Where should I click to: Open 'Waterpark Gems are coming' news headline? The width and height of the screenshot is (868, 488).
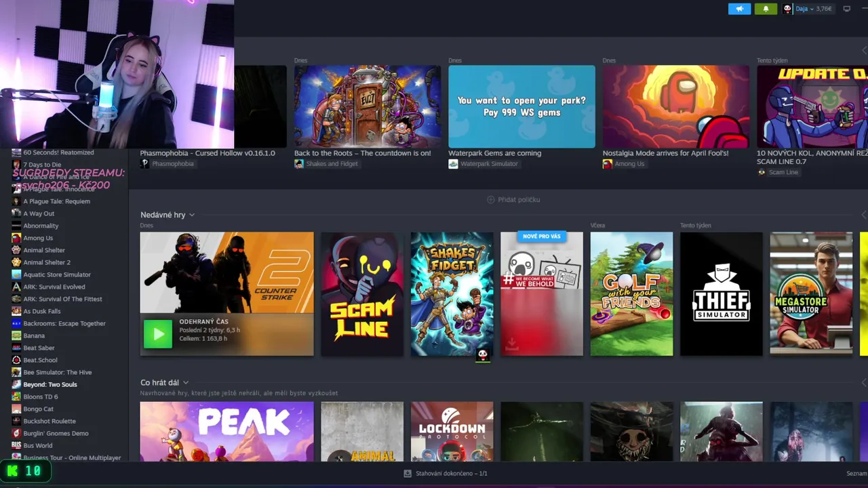click(x=495, y=153)
